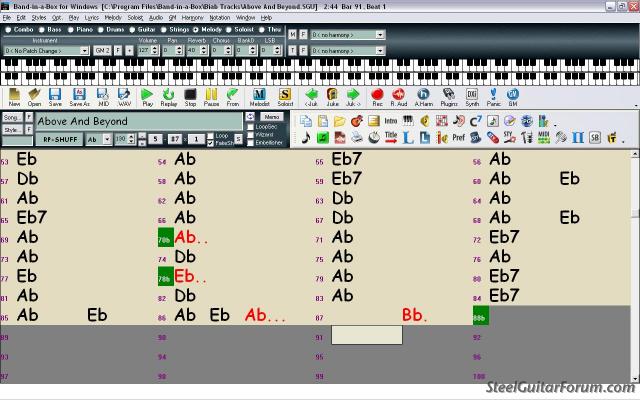Open the Notation menu

click(220, 18)
